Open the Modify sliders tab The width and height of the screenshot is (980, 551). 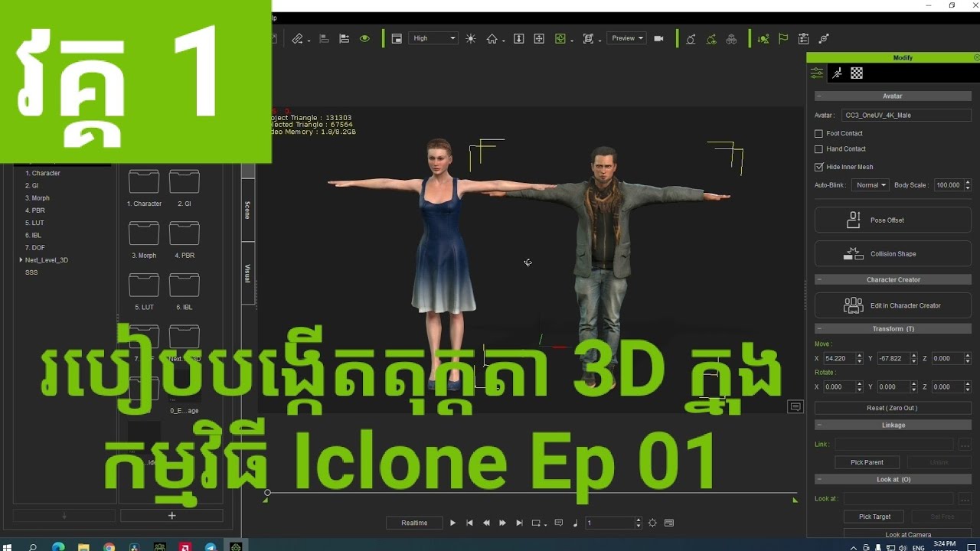click(x=817, y=73)
